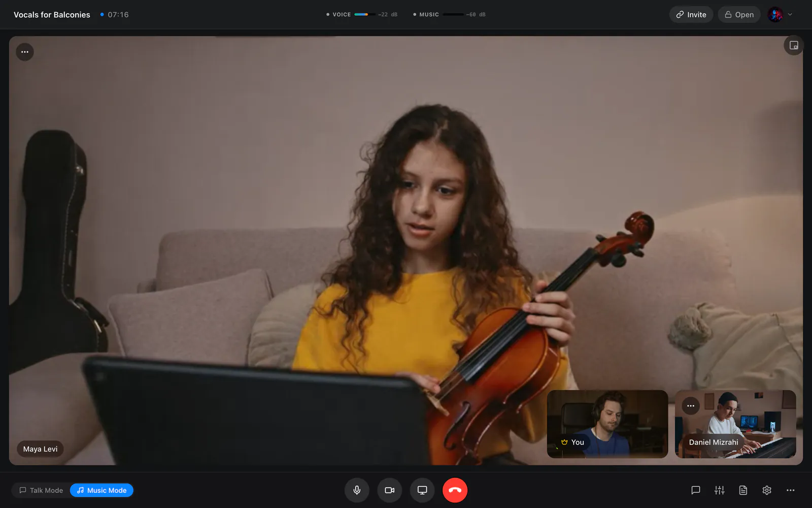Screen dimensions: 812x508
Task: Adjust the MUSIC level meter
Action: tap(453, 15)
